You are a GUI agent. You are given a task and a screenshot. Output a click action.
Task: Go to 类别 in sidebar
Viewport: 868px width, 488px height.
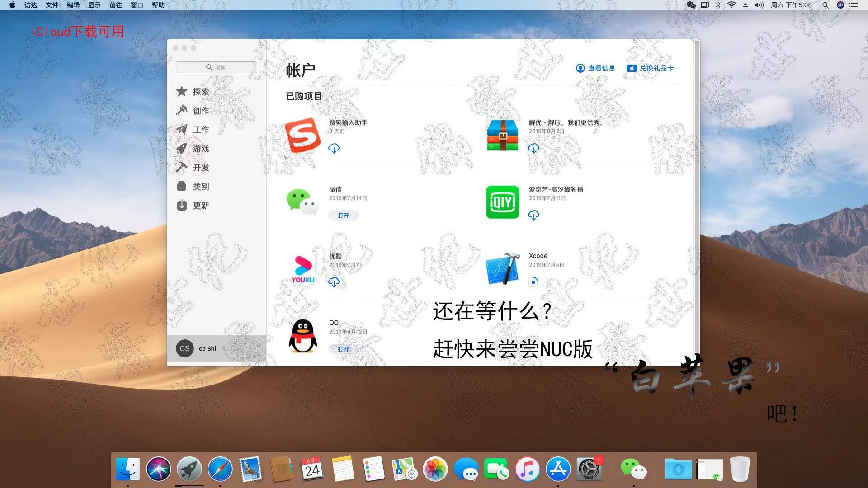pyautogui.click(x=193, y=187)
